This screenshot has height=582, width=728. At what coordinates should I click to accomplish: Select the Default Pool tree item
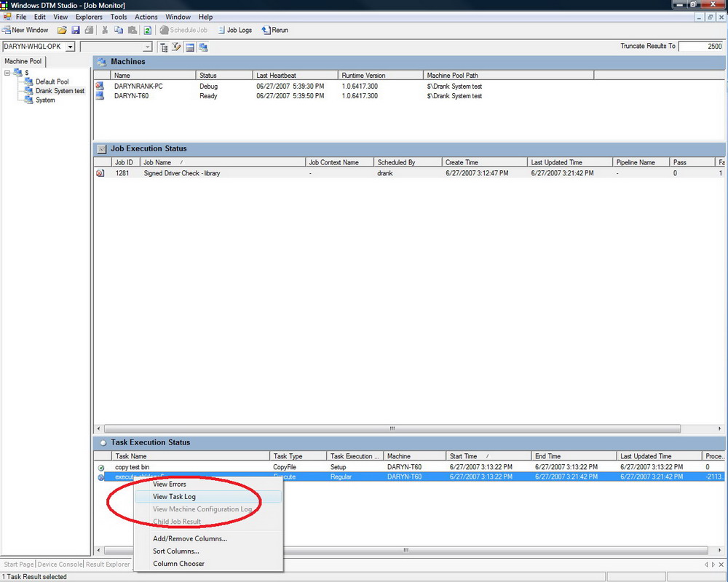point(52,81)
